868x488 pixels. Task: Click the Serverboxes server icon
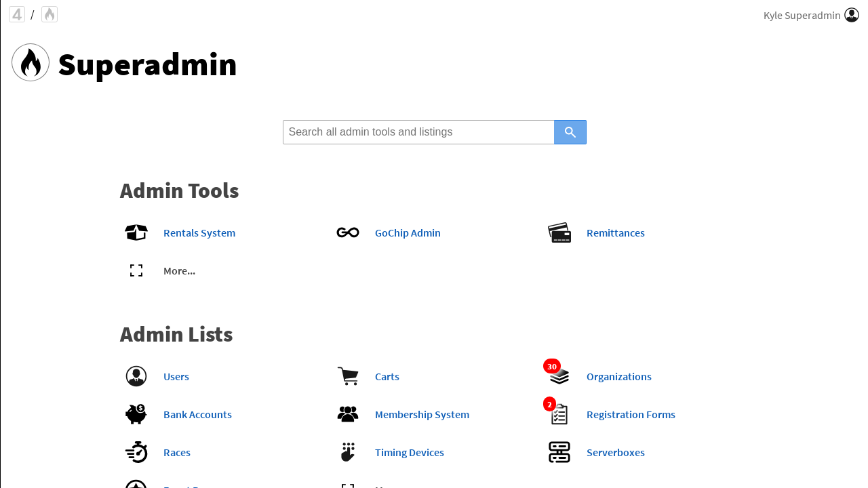tap(559, 452)
